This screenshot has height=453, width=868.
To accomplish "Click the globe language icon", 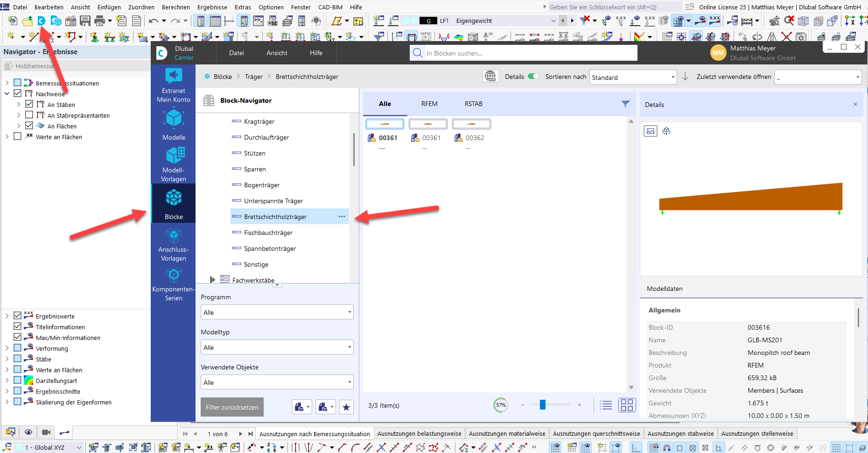I will 490,77.
